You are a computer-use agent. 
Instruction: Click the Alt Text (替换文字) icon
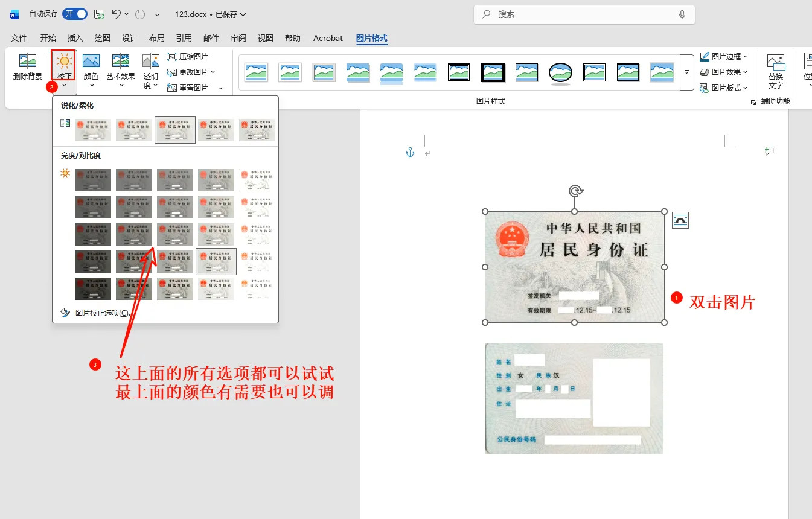(775, 62)
